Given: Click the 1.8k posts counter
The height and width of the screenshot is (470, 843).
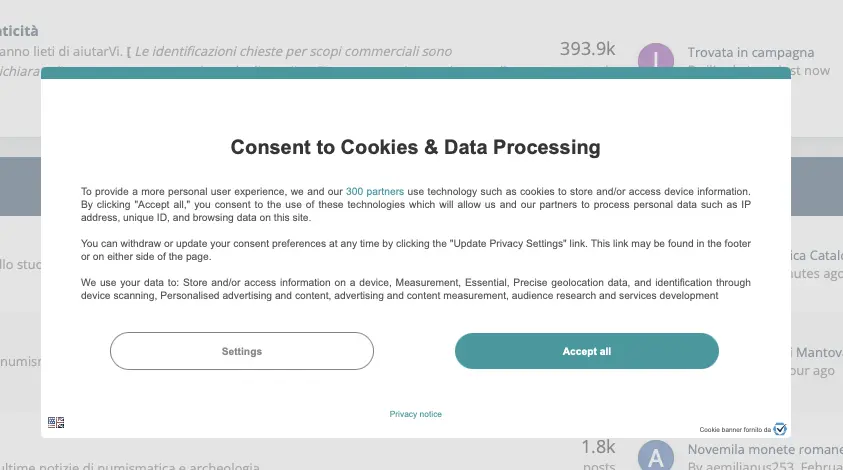Looking at the screenshot, I should click(598, 446).
